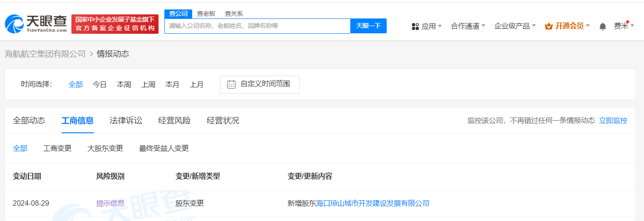Screen dimensions: 644x221
Task: Switch to the 经营风险 tab
Action: [x=174, y=120]
